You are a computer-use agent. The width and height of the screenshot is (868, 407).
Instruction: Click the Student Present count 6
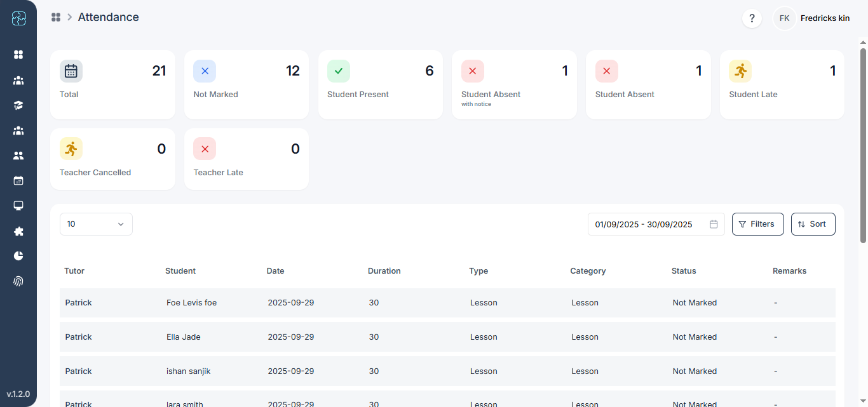coord(430,71)
